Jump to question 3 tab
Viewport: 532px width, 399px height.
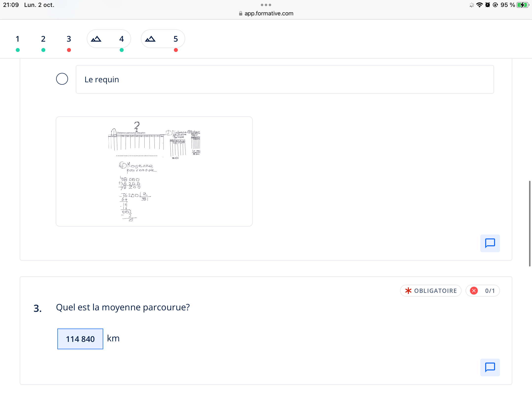69,39
